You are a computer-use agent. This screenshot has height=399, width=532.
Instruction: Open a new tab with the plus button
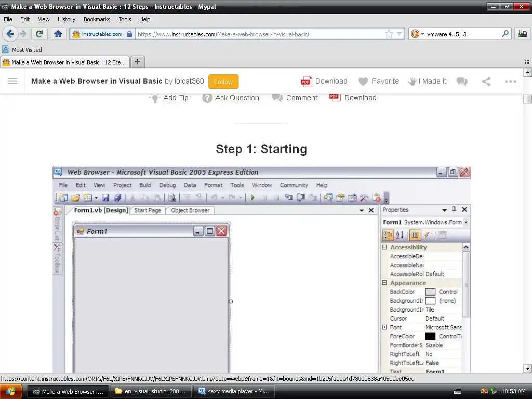click(x=137, y=62)
